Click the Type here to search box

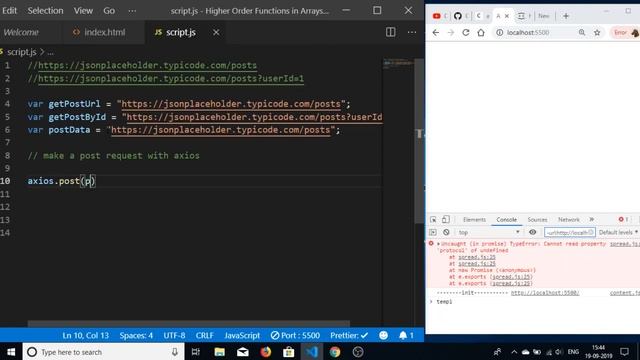pyautogui.click(x=104, y=352)
